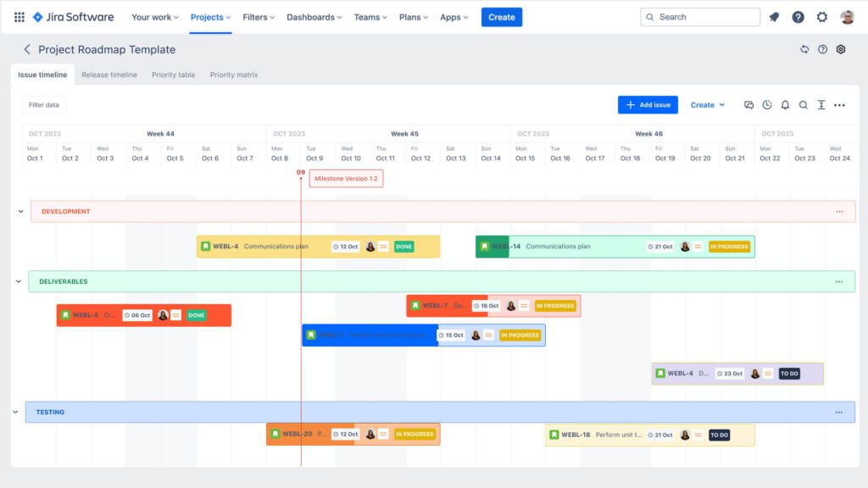Select the Milestone Version 1.2 marker
This screenshot has height=488, width=868.
coord(346,179)
